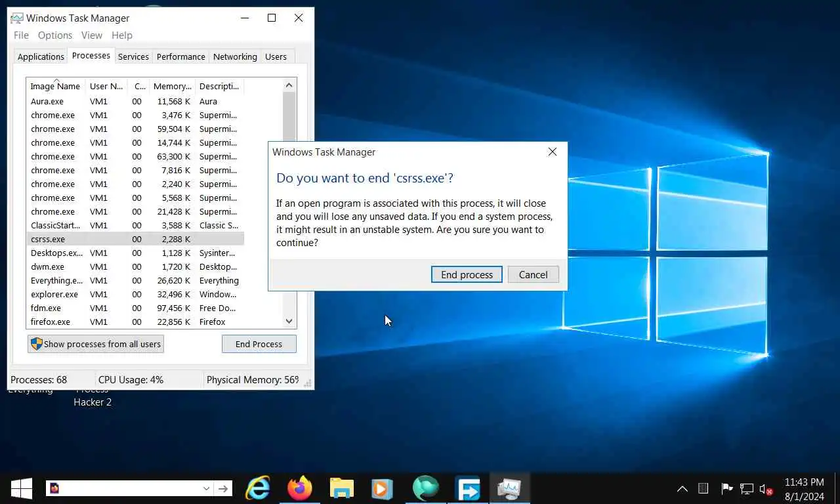This screenshot has width=840, height=504.
Task: Select the fdm.exe process row
Action: pyautogui.click(x=135, y=308)
